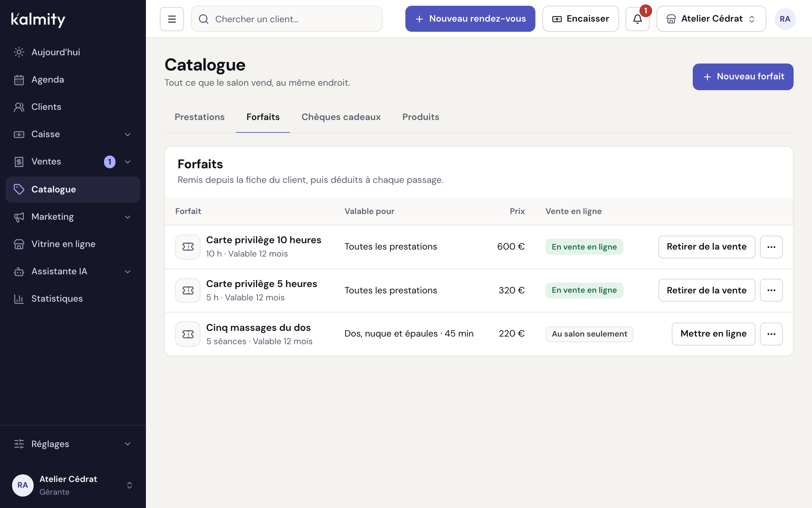This screenshot has width=812, height=508.
Task: Click the storefront icon for Vitrine en ligne
Action: click(19, 244)
